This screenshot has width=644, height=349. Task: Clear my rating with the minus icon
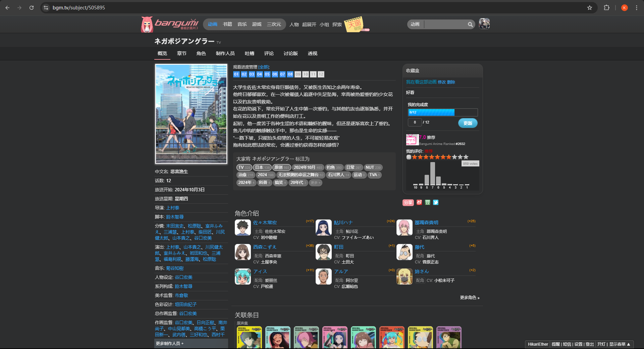click(409, 157)
